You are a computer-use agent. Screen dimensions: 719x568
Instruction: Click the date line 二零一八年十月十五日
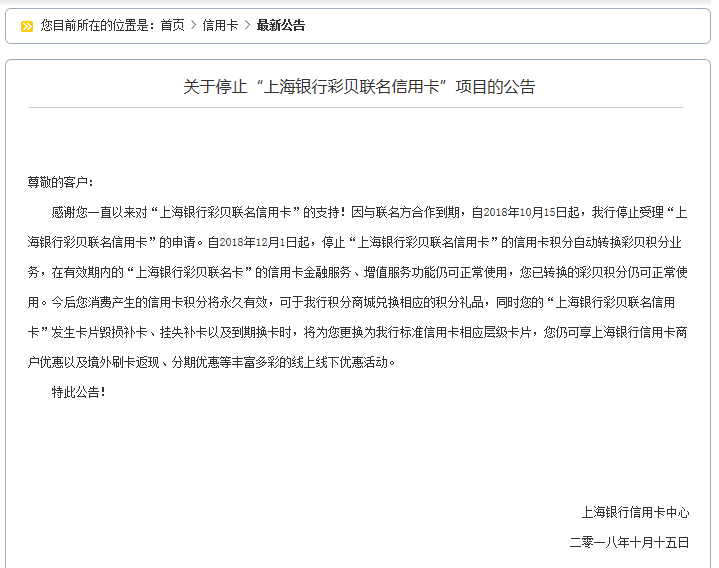pos(629,543)
